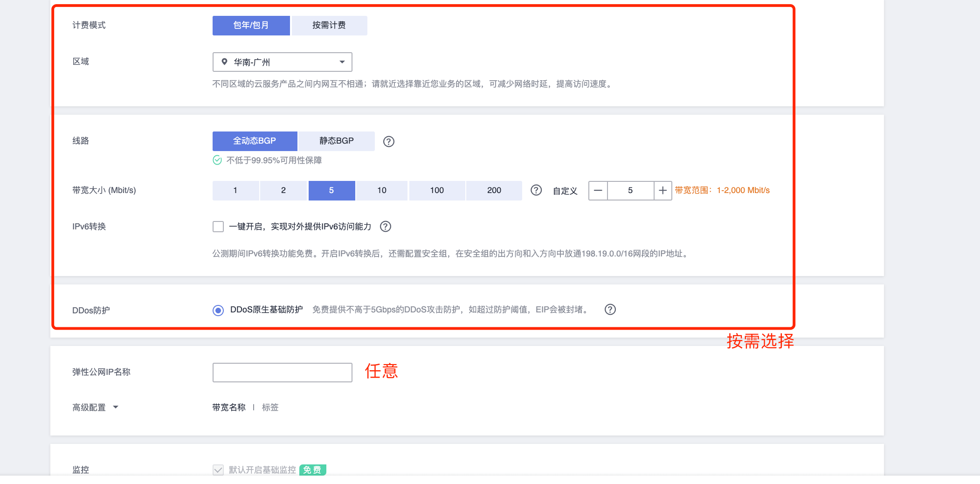Switch to 按需计费 billing mode

[x=329, y=26]
